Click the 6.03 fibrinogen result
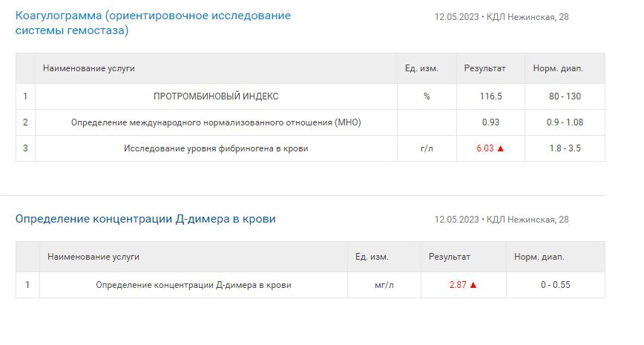Viewport: 644px width, 345px height. [x=485, y=148]
